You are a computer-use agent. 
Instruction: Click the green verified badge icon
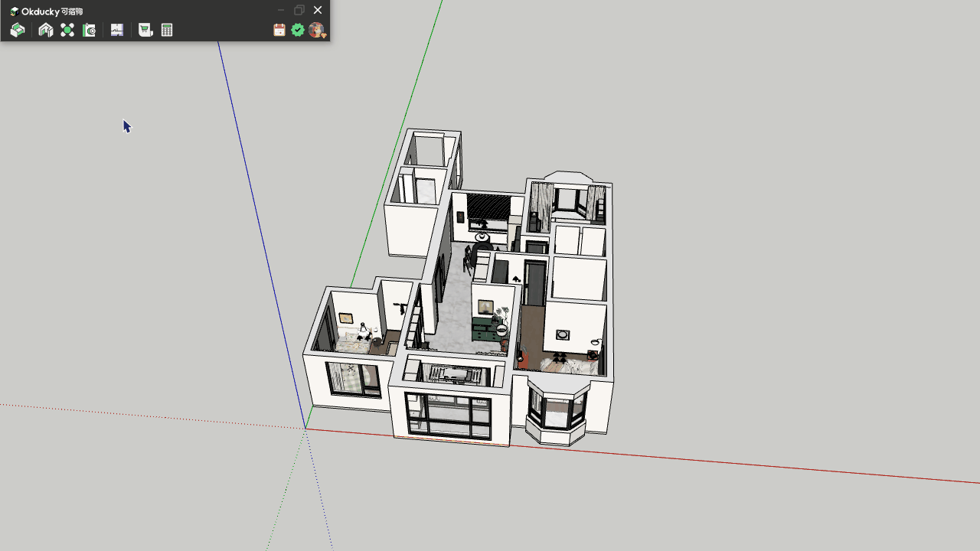click(x=298, y=30)
